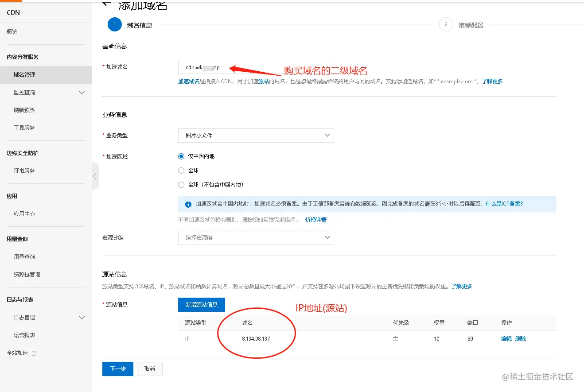Click the IP address cell 8.134.98.137

[x=256, y=339]
